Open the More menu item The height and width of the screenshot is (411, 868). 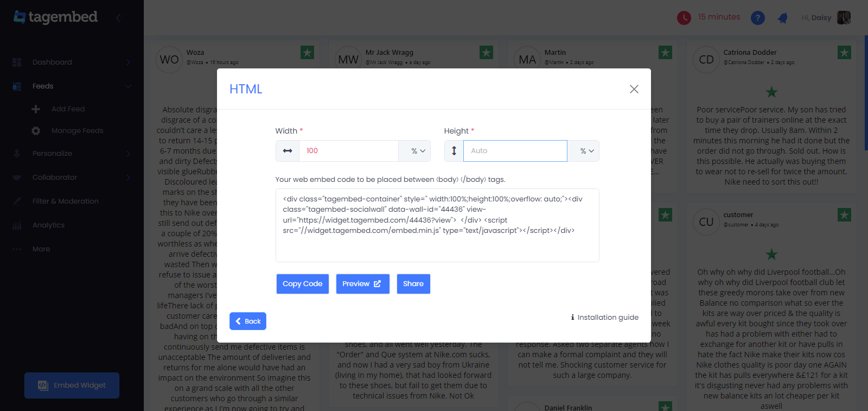point(41,249)
